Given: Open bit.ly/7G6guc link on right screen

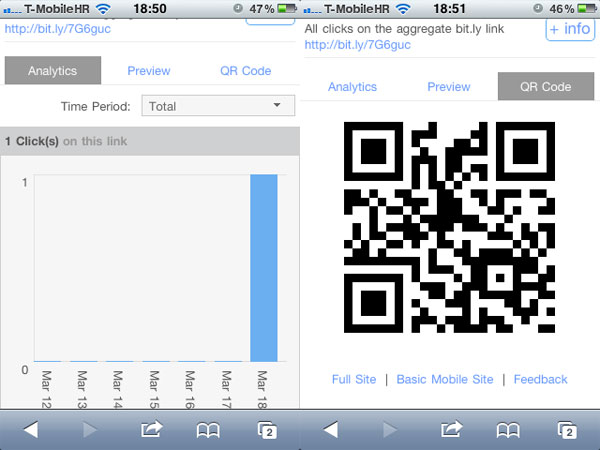Looking at the screenshot, I should (357, 45).
